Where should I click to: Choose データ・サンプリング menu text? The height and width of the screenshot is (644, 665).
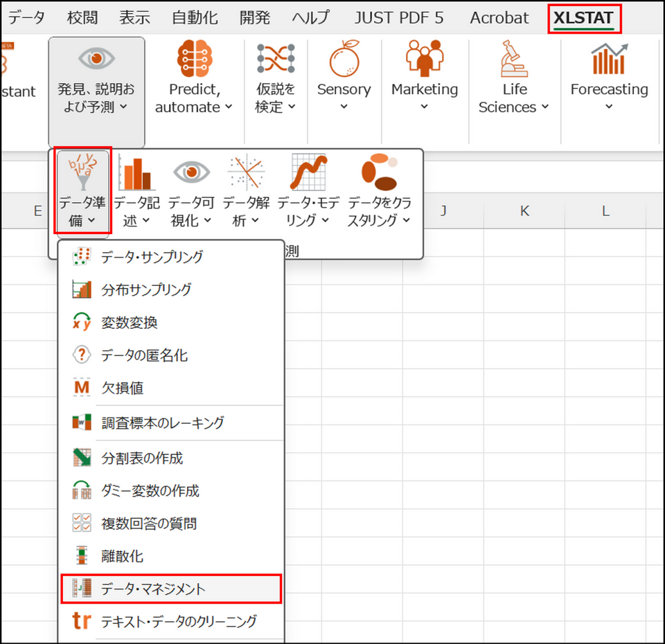[x=152, y=256]
